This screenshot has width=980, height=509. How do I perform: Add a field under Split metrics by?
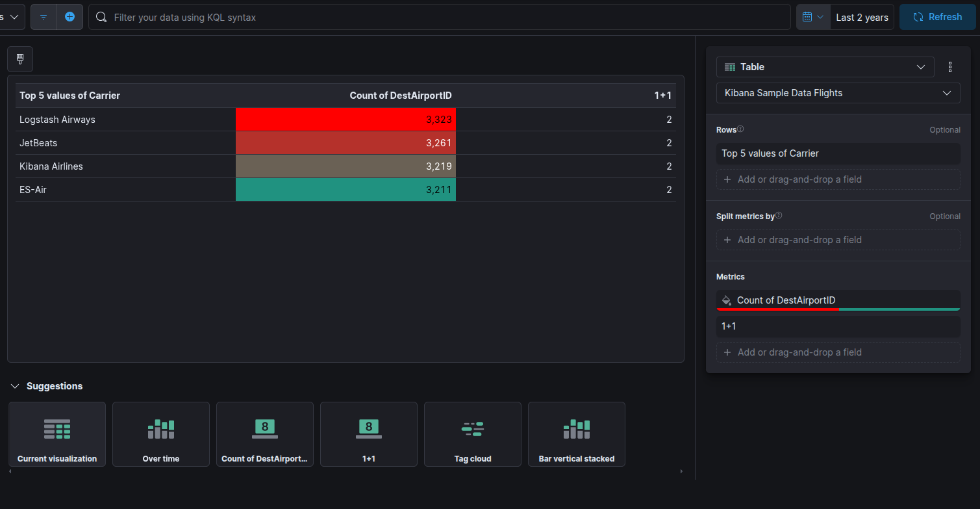[x=838, y=240]
